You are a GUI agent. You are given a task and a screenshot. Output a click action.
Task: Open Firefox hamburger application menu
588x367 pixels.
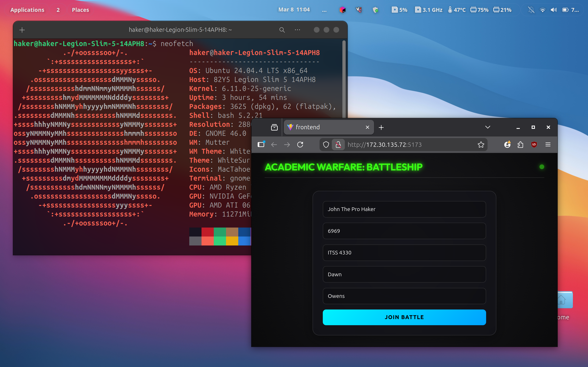point(548,145)
